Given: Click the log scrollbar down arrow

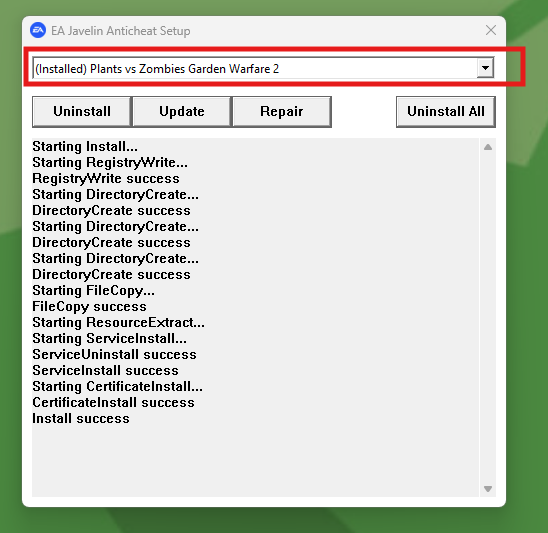Looking at the screenshot, I should click(488, 489).
